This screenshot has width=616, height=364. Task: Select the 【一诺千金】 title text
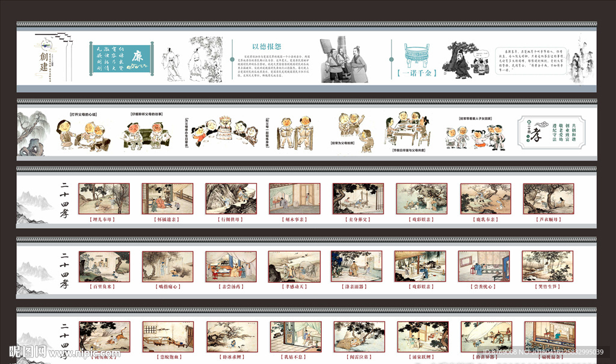click(x=417, y=73)
